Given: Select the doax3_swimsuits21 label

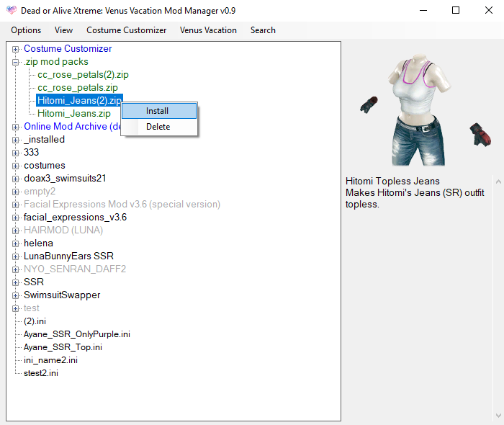Looking at the screenshot, I should point(65,179).
